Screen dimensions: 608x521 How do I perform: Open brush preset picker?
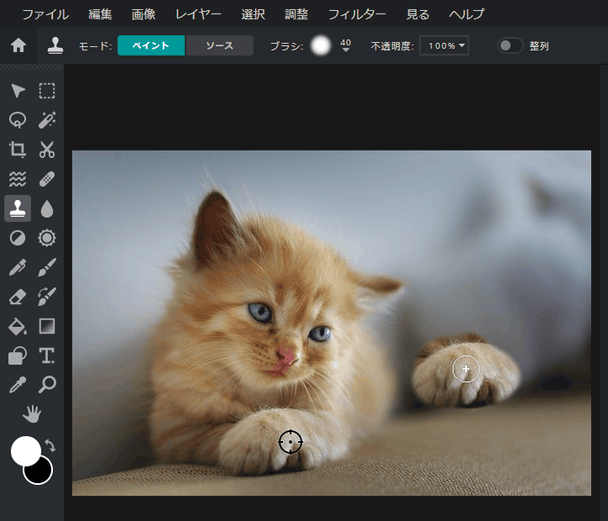click(321, 46)
